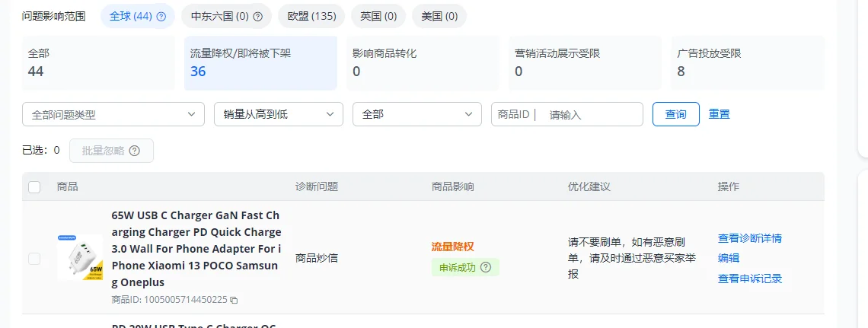Screen dimensions: 868x328
Task: Click help icon on 批量忽略 button
Action: [x=135, y=151]
